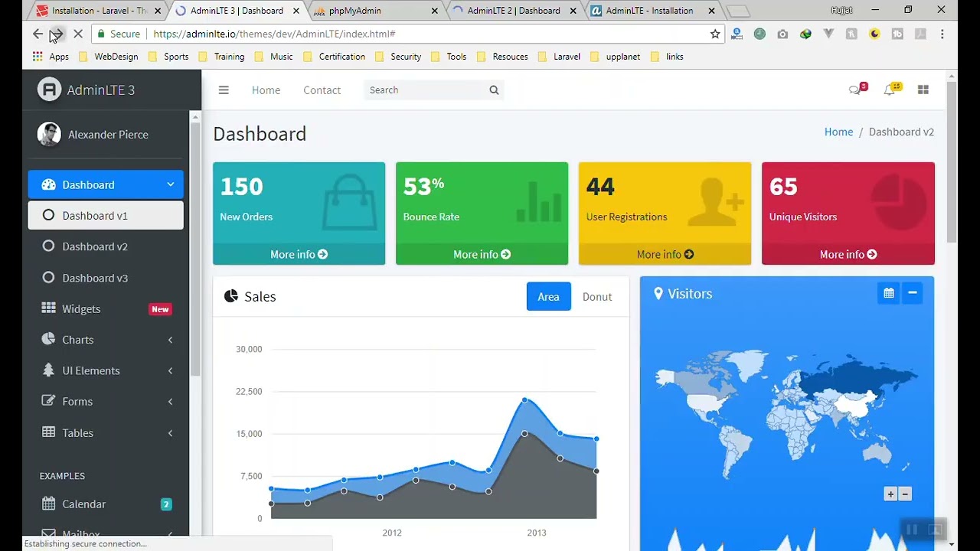Open the chat messages icon in navbar
980x551 pixels.
[x=855, y=90]
